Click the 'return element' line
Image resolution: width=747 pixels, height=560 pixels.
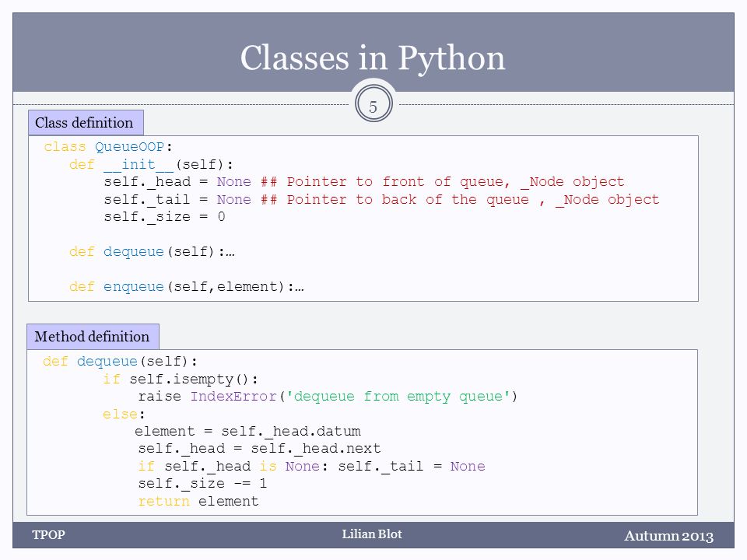[x=198, y=502]
